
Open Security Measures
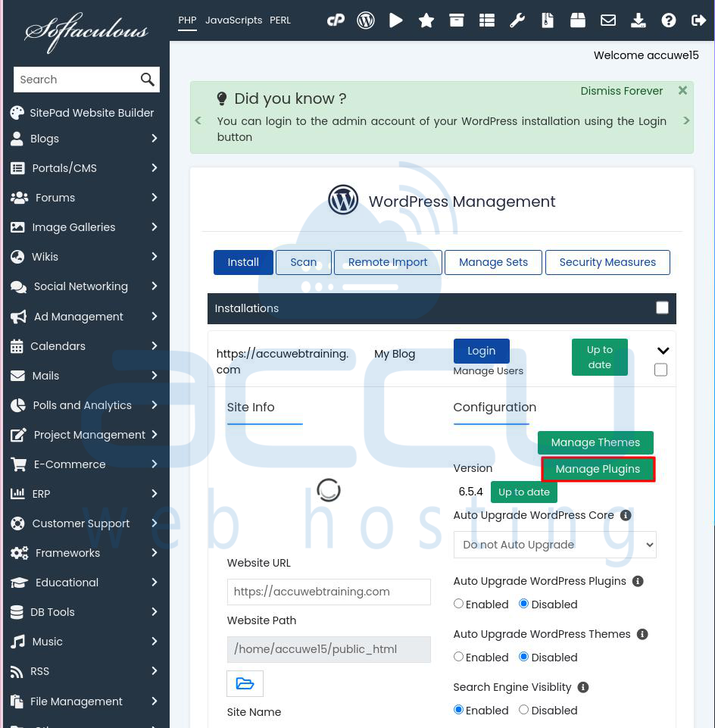coord(607,262)
